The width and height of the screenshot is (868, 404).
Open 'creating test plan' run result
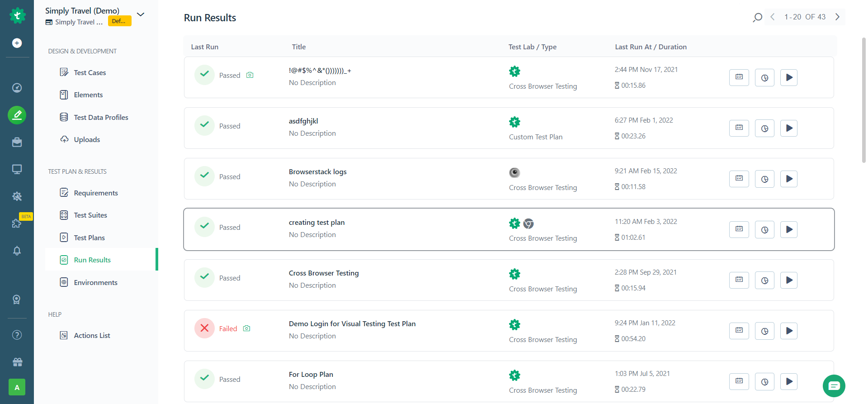(x=316, y=222)
